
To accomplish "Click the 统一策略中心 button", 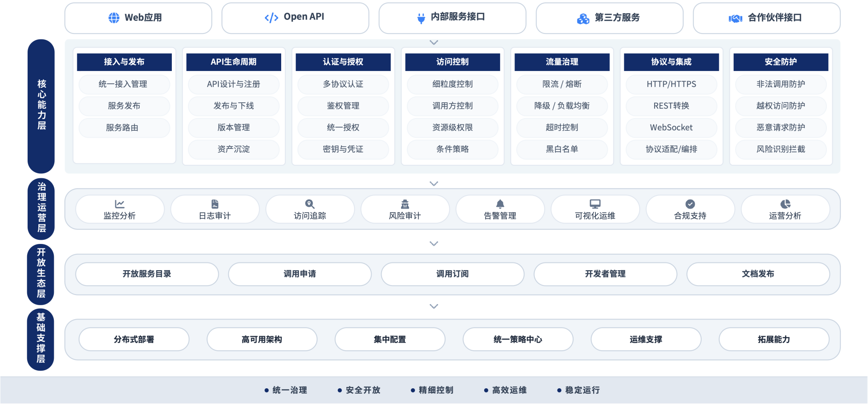I will (x=518, y=339).
